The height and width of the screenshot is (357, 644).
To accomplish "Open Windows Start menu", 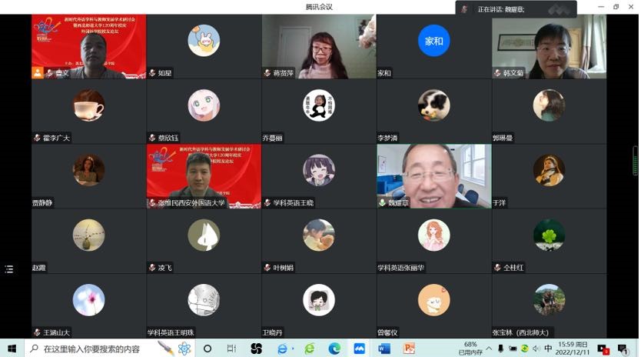I will tap(12, 349).
